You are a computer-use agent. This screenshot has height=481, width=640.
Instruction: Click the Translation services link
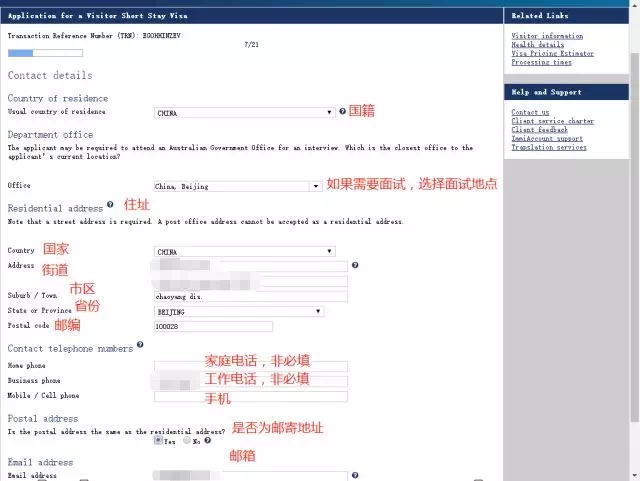pyautogui.click(x=548, y=147)
